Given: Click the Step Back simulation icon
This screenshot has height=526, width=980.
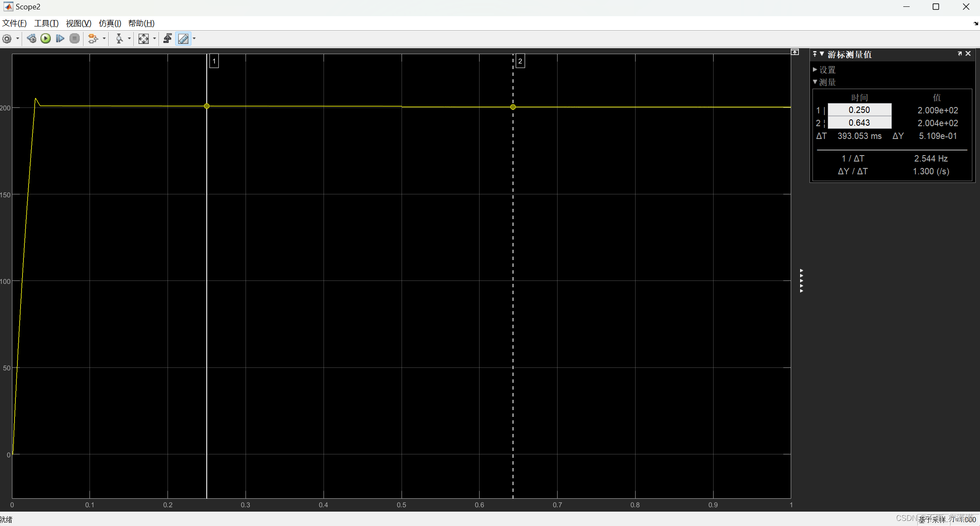Looking at the screenshot, I should (31, 39).
